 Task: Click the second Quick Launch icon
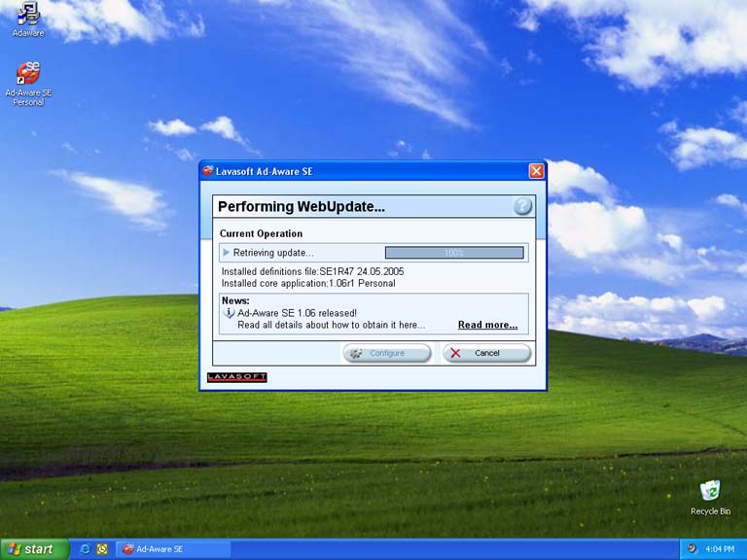click(x=102, y=549)
